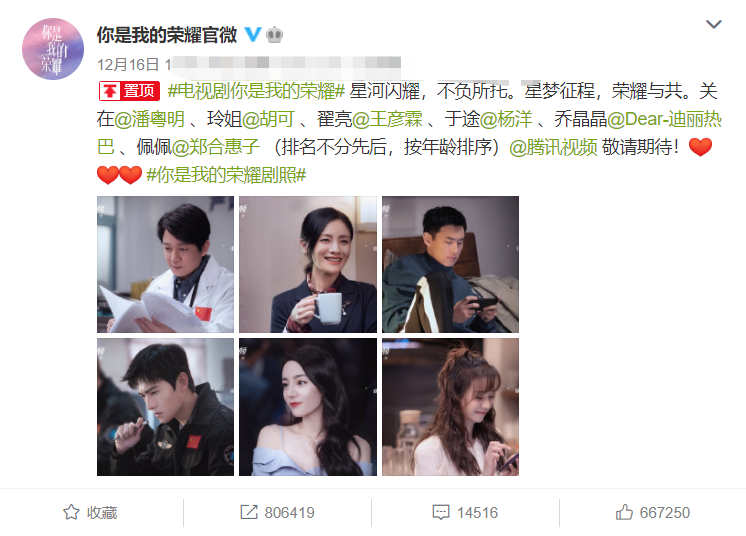Image resolution: width=746 pixels, height=536 pixels.
Task: Open photo of woman holding white mug
Action: [308, 264]
